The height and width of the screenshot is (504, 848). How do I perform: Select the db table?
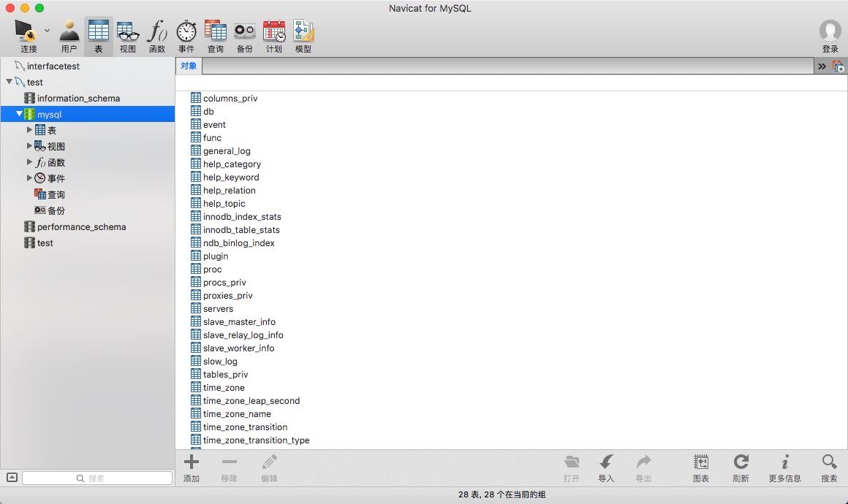208,111
